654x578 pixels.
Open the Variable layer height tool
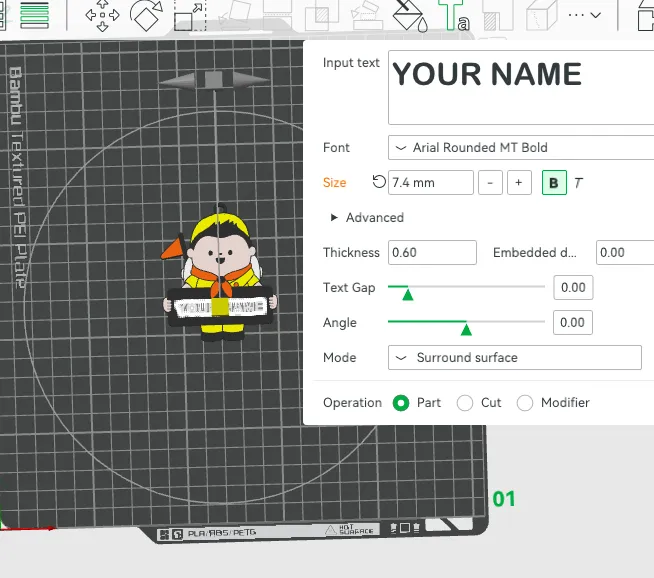(x=34, y=15)
